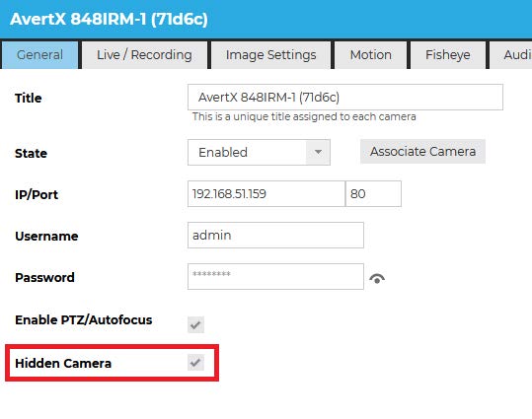The height and width of the screenshot is (419, 532).
Task: Switch to the General tab
Action: [39, 55]
